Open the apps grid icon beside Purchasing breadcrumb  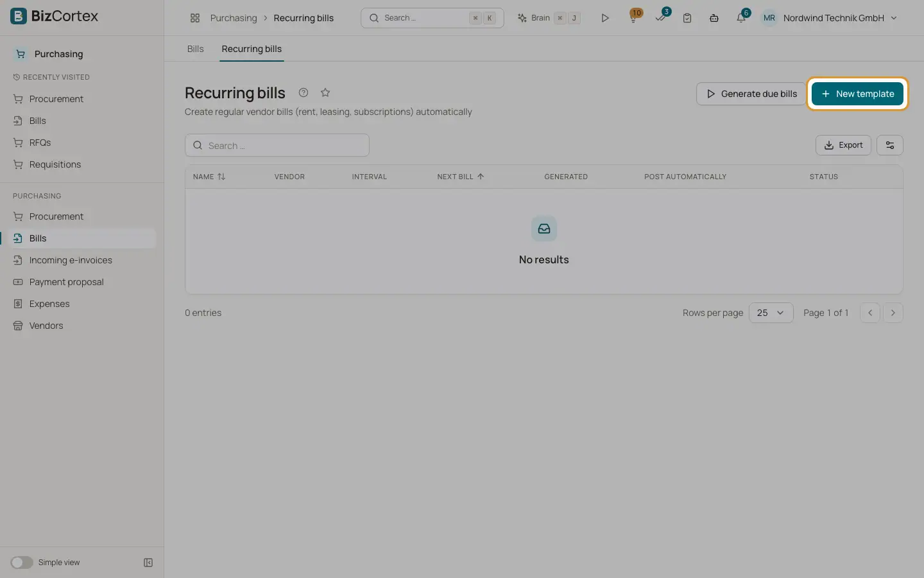tap(195, 18)
